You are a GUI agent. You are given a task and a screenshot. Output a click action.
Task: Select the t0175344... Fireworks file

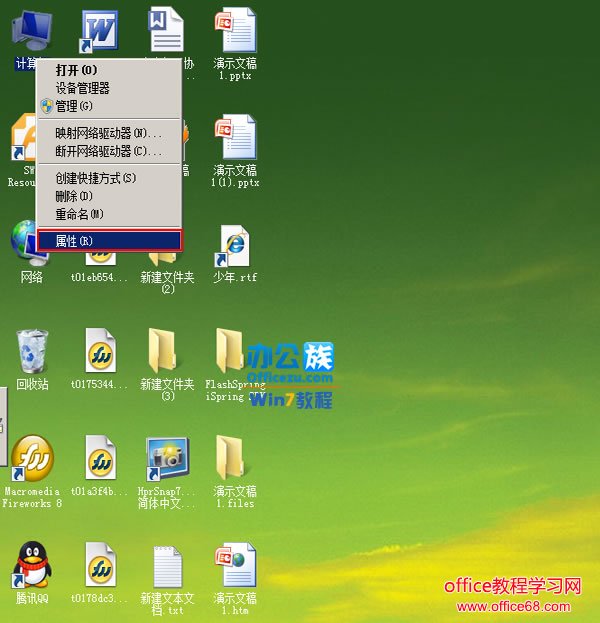(x=100, y=350)
